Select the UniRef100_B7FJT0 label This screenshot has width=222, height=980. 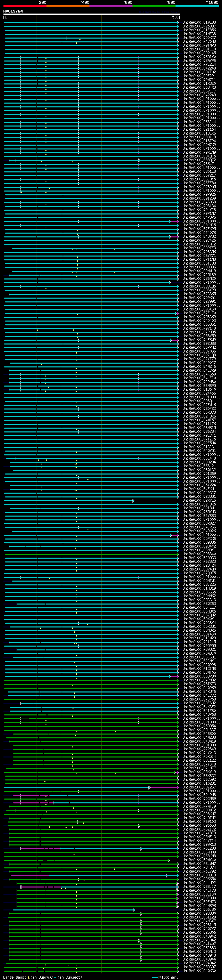(x=199, y=313)
